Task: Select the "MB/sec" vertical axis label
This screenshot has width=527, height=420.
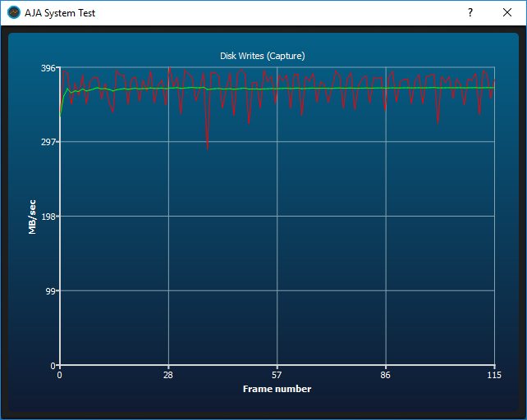Action: pos(33,217)
